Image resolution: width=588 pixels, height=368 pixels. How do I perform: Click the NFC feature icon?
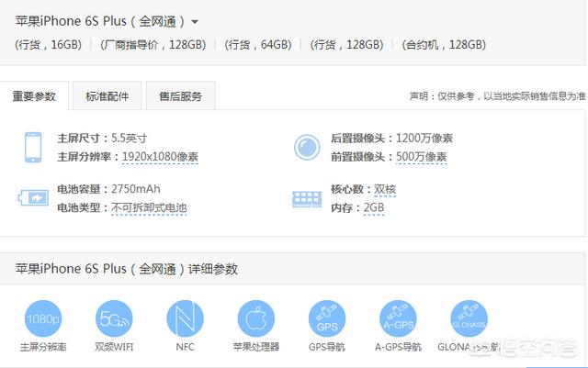pos(186,319)
